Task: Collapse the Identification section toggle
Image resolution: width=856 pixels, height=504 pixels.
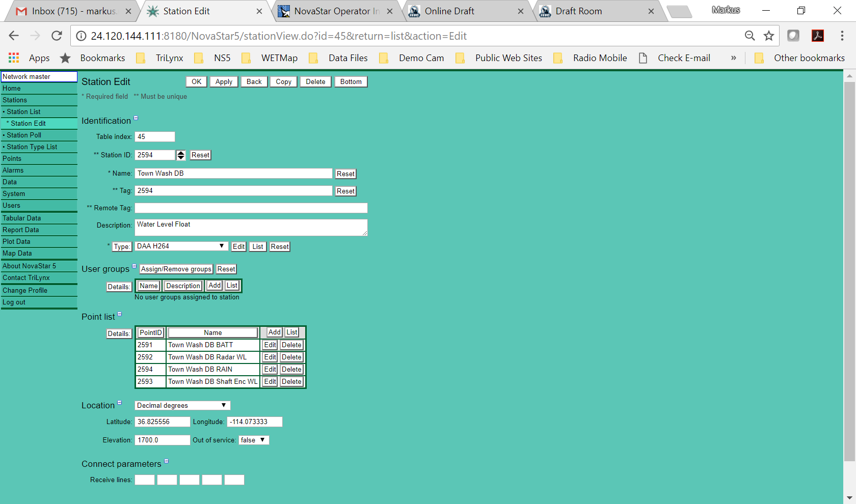Action: (136, 118)
